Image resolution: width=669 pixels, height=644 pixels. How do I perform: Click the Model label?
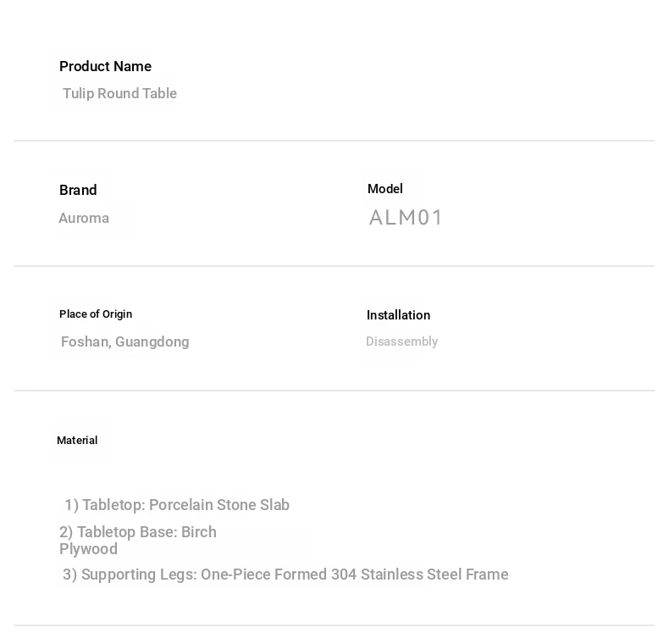[x=384, y=189]
